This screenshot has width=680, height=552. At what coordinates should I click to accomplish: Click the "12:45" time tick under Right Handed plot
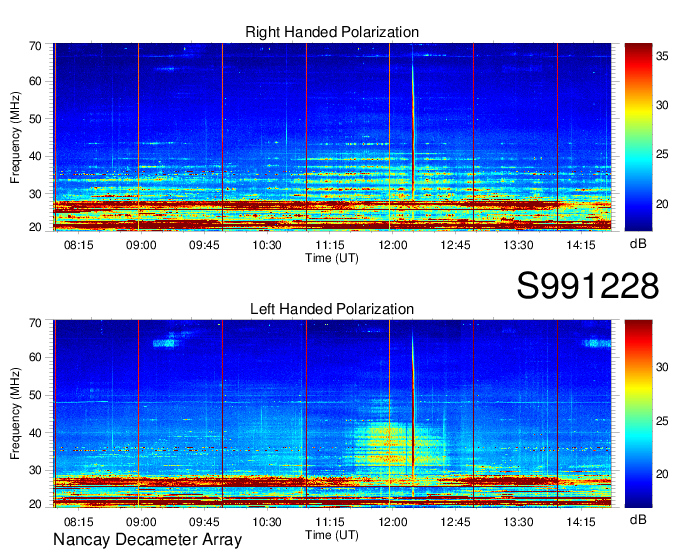[455, 245]
